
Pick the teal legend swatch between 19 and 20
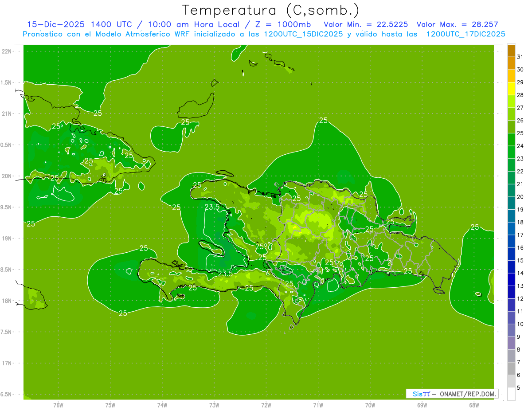pyautogui.click(x=511, y=203)
